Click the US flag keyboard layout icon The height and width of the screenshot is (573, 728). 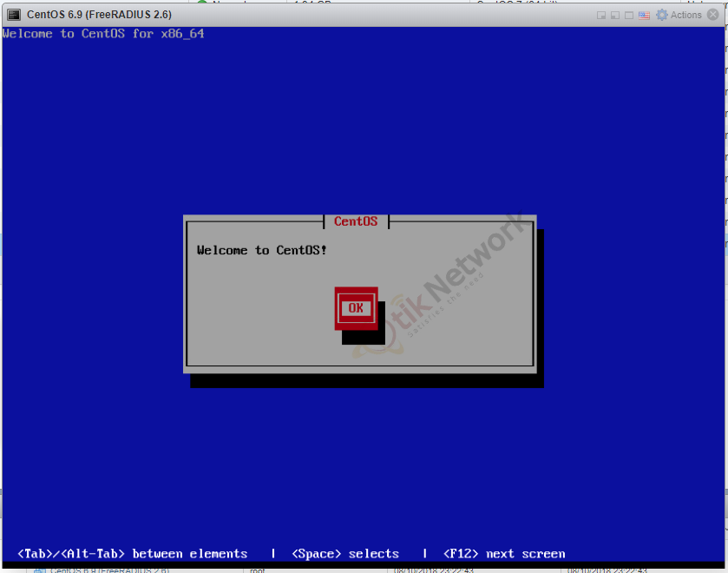(x=644, y=16)
